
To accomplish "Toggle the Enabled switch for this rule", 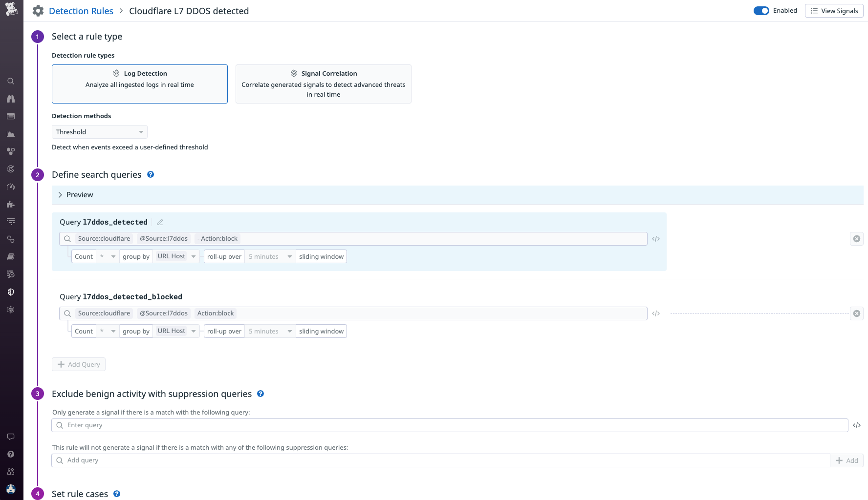I will coord(761,11).
